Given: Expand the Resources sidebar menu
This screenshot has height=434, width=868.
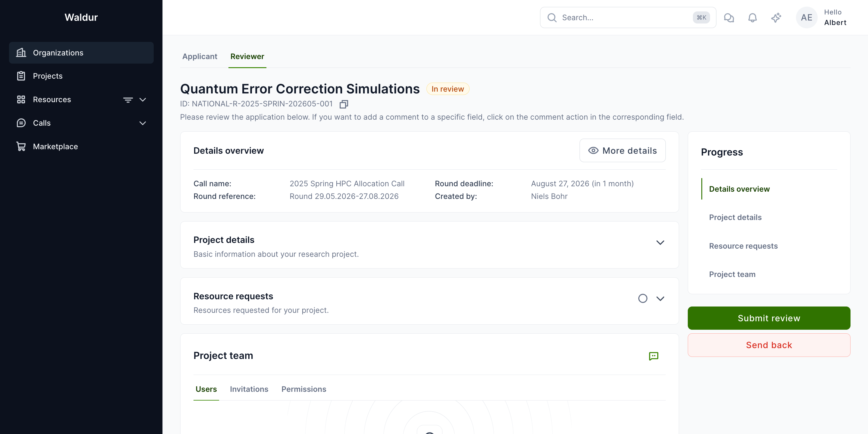Looking at the screenshot, I should coord(143,100).
